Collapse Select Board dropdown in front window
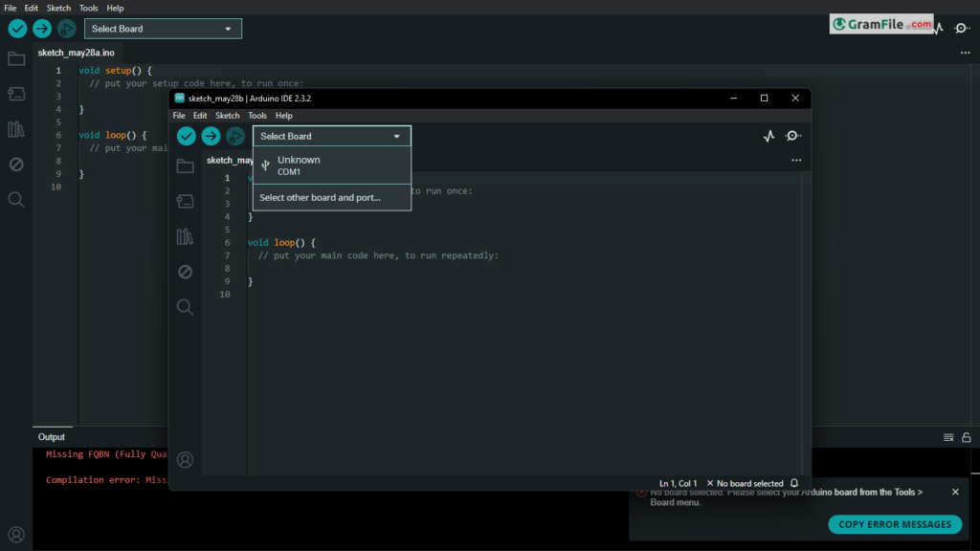The height and width of the screenshot is (551, 980). (x=332, y=136)
